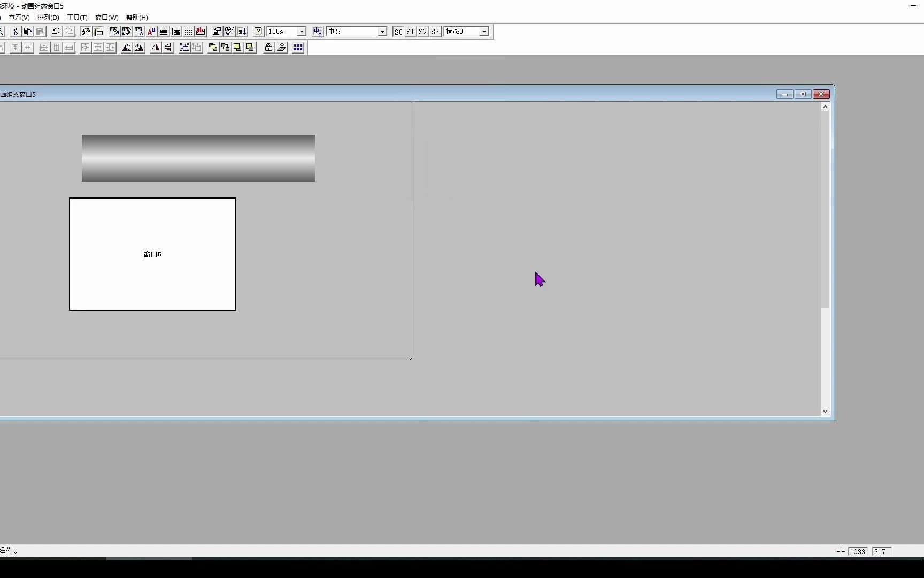Viewport: 924px width, 578px height.
Task: Click the send to back icon
Action: [x=225, y=48]
